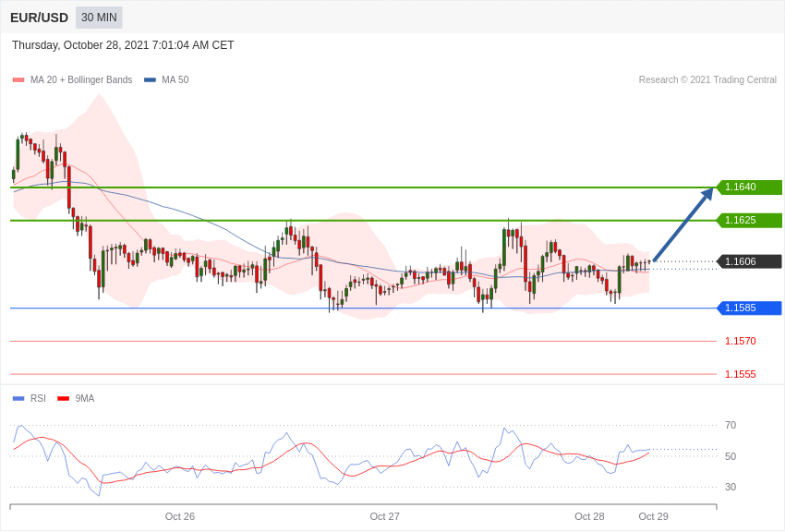Screen dimensions: 785x532
Task: Click the RSI 50 axis value
Action: (731, 456)
